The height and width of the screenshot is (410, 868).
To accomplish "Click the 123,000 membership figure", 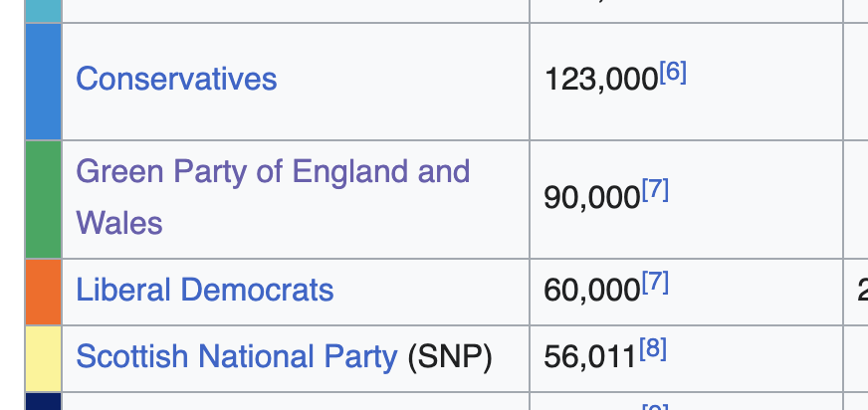I will (x=600, y=80).
